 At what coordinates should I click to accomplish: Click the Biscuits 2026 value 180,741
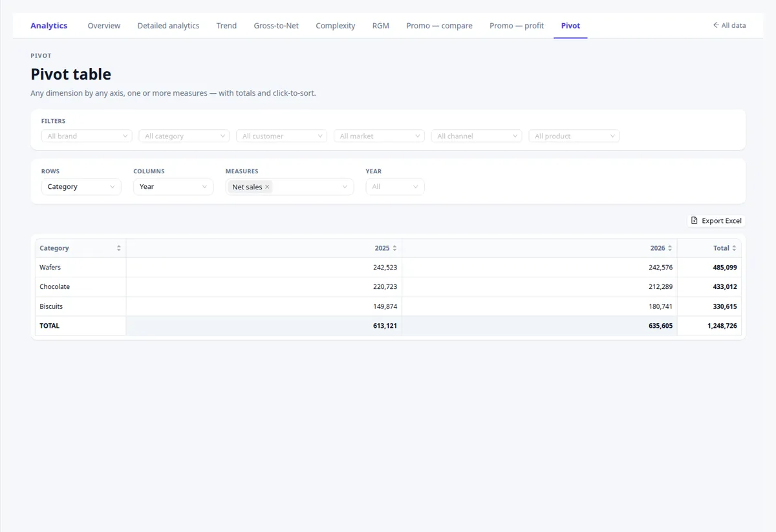click(x=660, y=306)
